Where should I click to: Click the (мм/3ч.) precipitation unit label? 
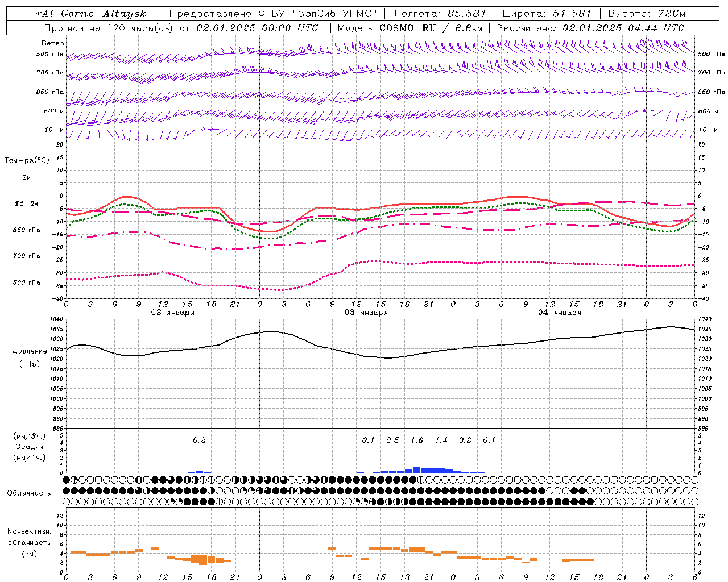(x=30, y=436)
